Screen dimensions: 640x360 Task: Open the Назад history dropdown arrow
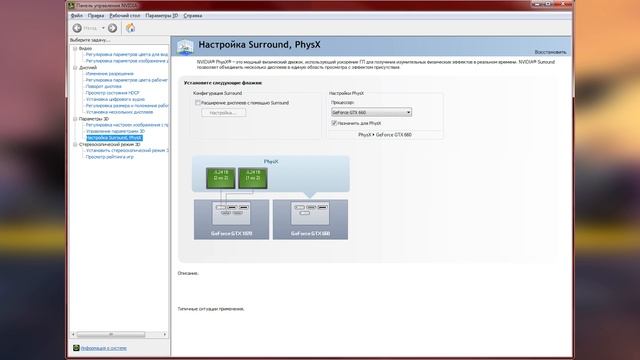[x=103, y=28]
